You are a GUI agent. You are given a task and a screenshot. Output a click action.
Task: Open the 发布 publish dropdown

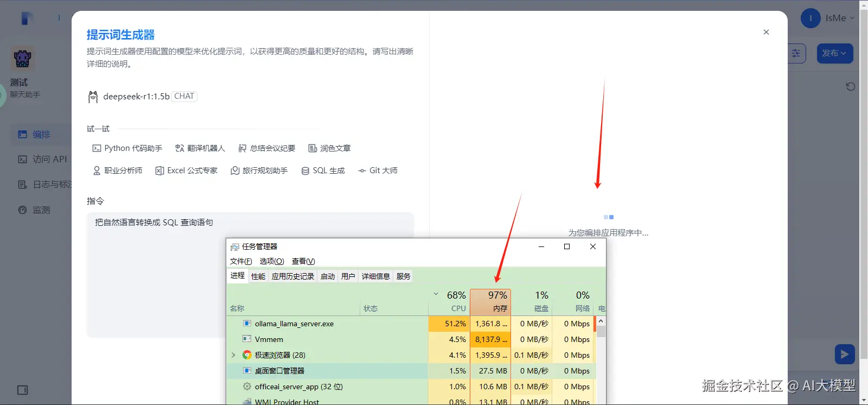coord(835,53)
